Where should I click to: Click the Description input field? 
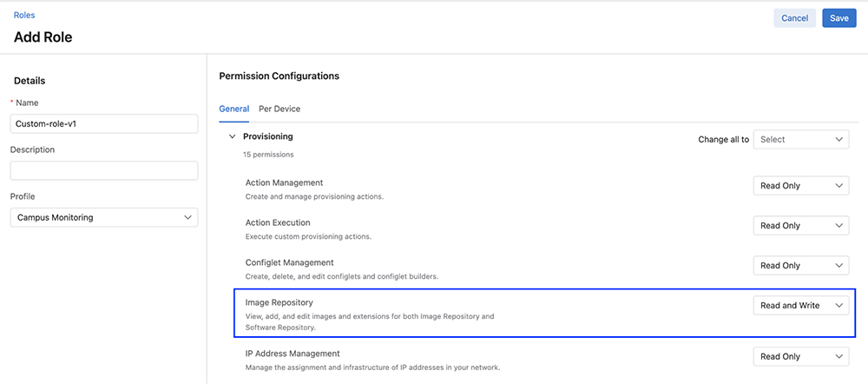(104, 170)
